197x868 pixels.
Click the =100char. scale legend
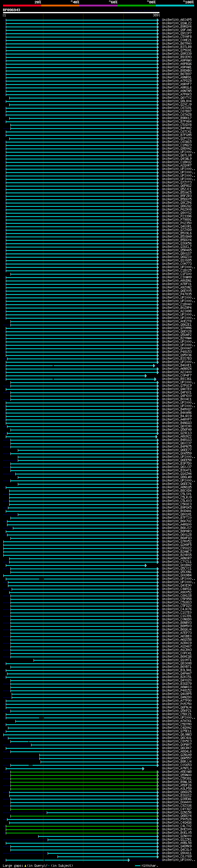click(x=146, y=866)
